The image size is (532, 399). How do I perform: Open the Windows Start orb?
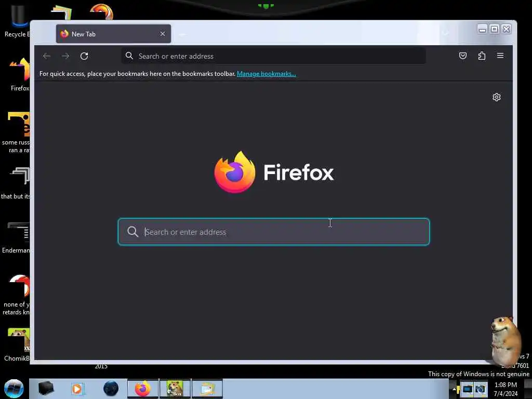[x=14, y=389]
